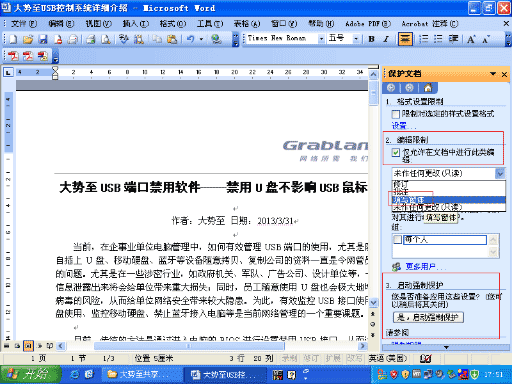The width and height of the screenshot is (512, 384).
Task: Save the document with toolbar icon
Action: (x=43, y=39)
